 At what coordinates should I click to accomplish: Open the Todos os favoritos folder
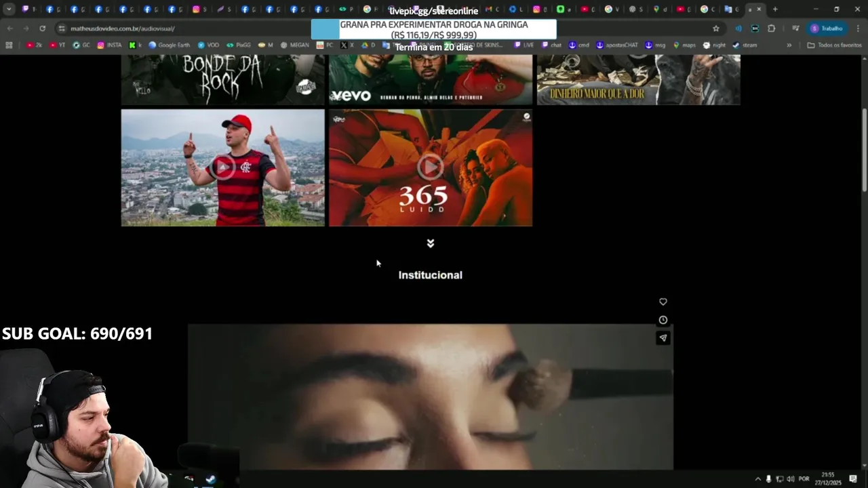point(834,45)
